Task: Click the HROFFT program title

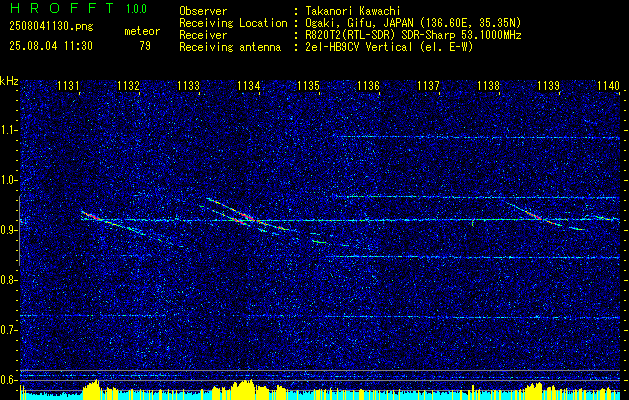Action: (61, 8)
